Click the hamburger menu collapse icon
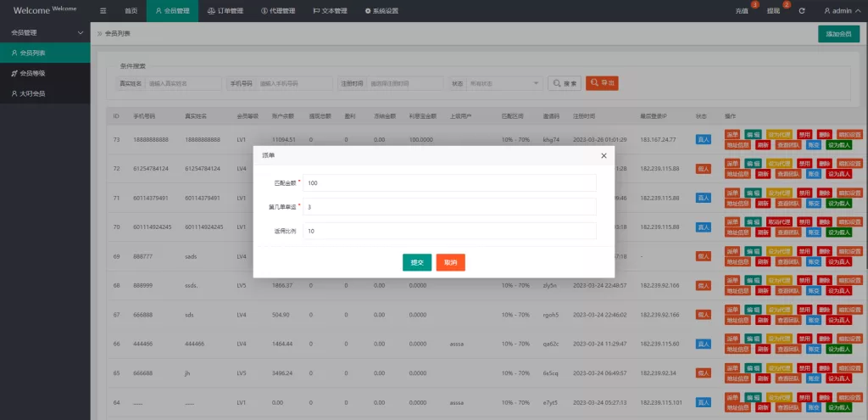This screenshot has width=868, height=420. 103,11
